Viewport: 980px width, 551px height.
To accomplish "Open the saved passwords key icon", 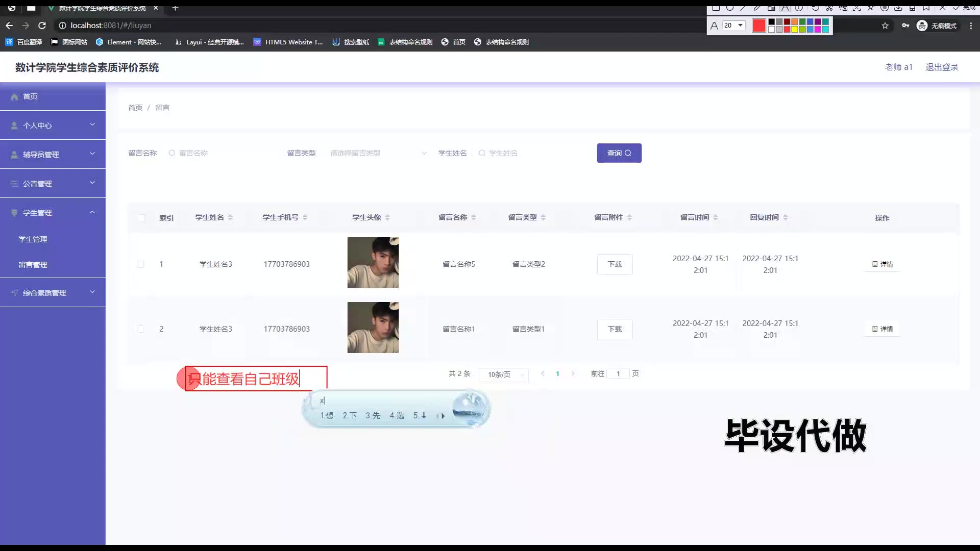I will (x=905, y=26).
